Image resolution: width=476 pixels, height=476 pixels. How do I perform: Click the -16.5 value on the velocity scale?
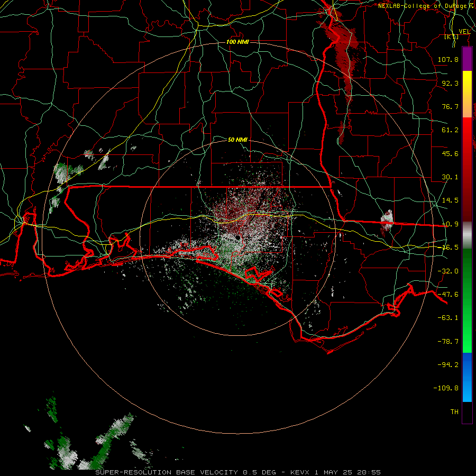450,248
